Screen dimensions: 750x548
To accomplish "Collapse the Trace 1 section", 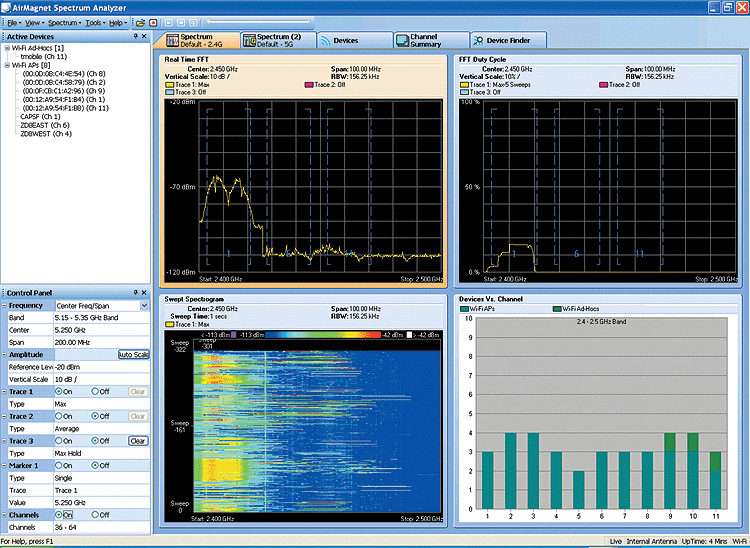I will pos(4,392).
